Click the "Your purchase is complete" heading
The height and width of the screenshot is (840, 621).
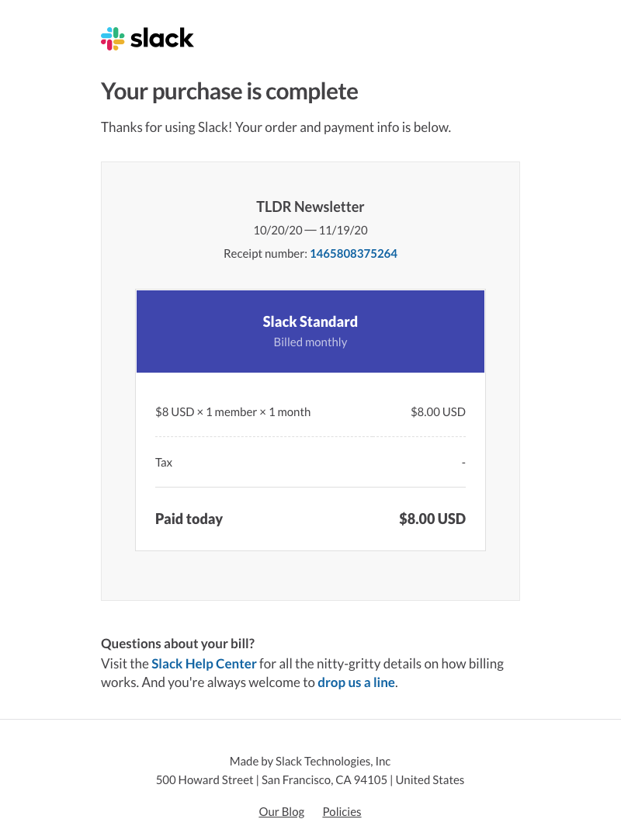(x=230, y=92)
